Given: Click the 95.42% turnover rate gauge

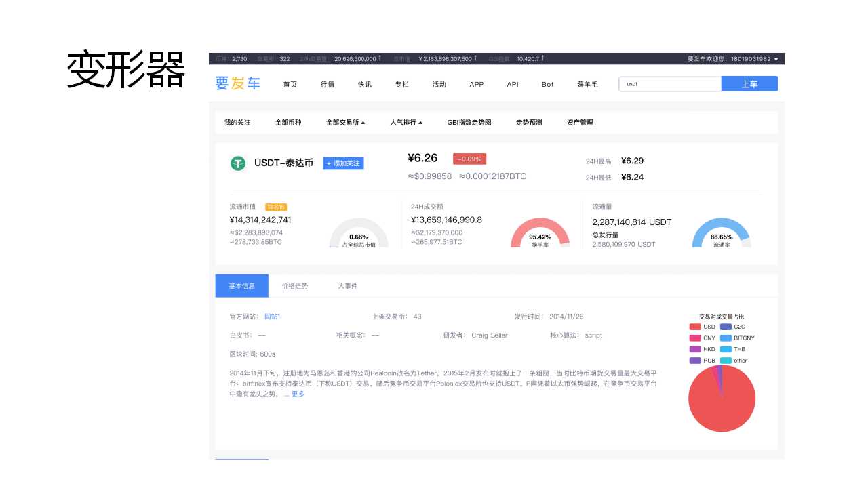Looking at the screenshot, I should click(540, 233).
